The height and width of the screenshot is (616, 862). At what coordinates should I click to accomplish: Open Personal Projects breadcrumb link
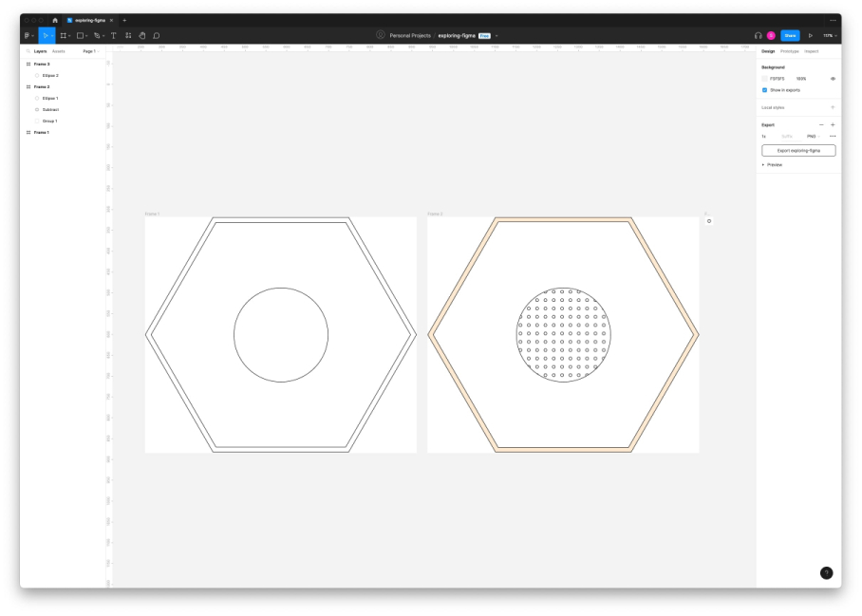(410, 36)
